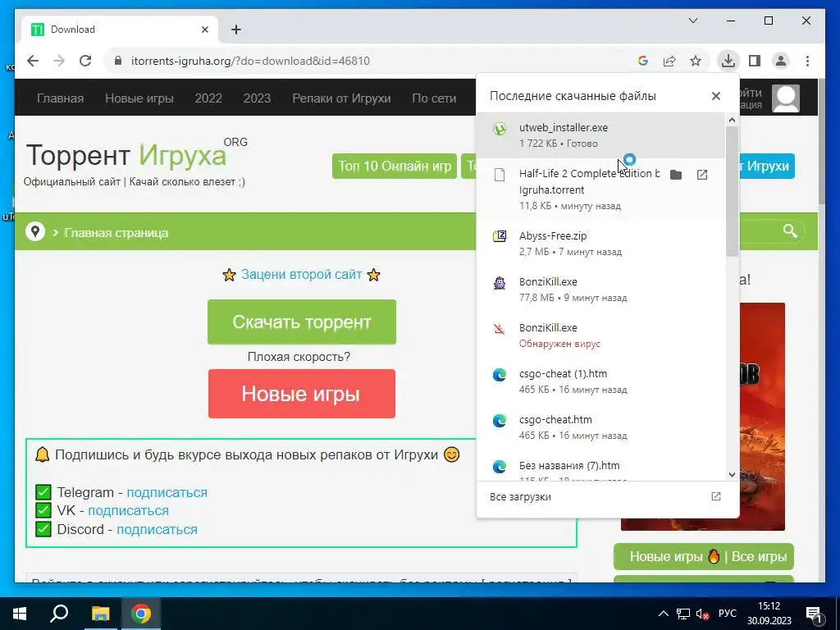Open the 2022 games menu item
This screenshot has height=630, width=840.
click(208, 98)
